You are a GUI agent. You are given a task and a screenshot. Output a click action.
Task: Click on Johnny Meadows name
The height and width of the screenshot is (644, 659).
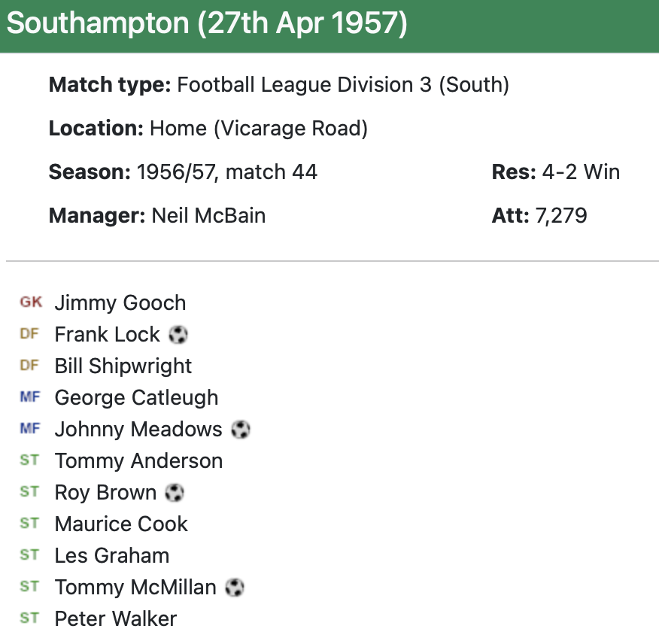coord(138,430)
